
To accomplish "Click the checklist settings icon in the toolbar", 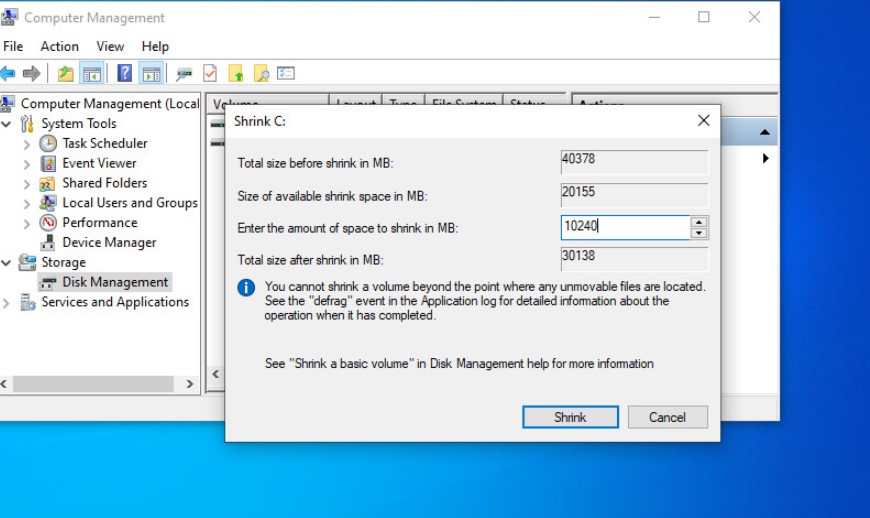I will pos(286,73).
